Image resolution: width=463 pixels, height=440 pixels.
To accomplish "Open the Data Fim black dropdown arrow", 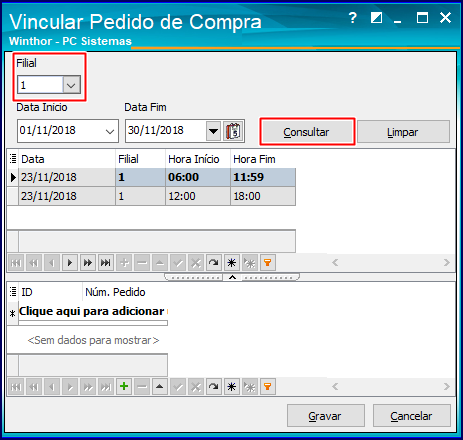I will pyautogui.click(x=213, y=131).
